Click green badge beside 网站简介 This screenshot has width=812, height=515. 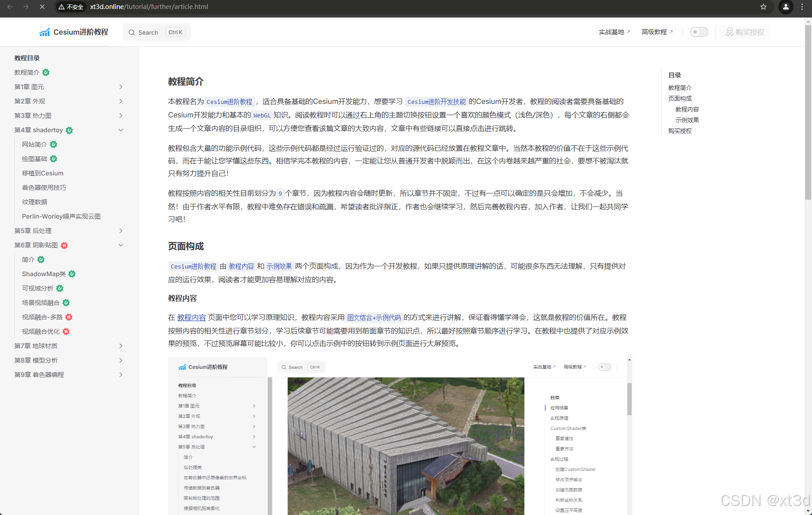click(53, 144)
